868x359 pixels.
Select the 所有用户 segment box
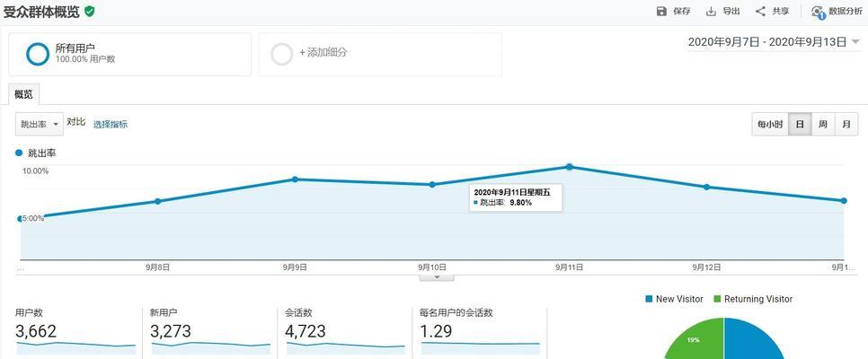pos(129,54)
